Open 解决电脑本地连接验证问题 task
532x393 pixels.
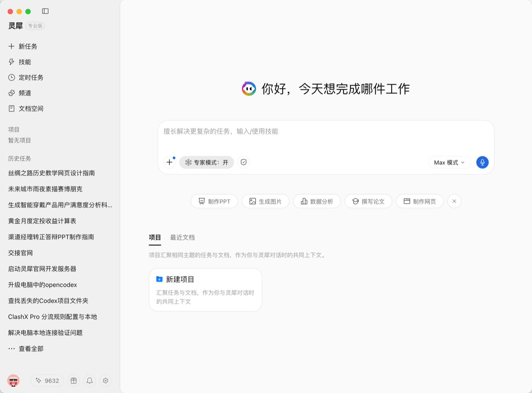pos(46,333)
